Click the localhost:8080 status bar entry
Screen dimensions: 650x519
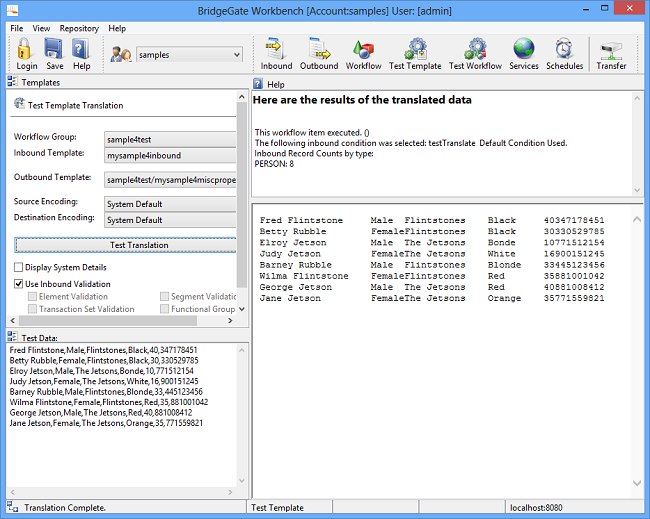(x=536, y=507)
